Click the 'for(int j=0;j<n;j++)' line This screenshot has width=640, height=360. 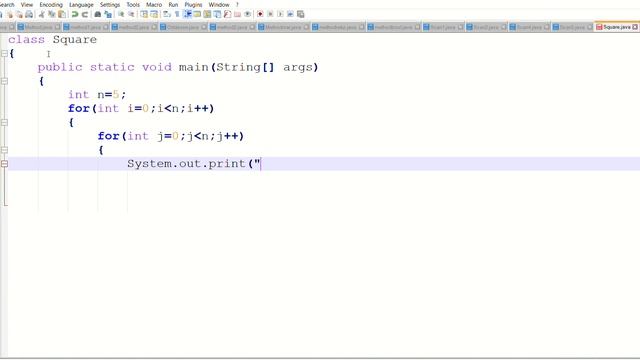point(171,136)
